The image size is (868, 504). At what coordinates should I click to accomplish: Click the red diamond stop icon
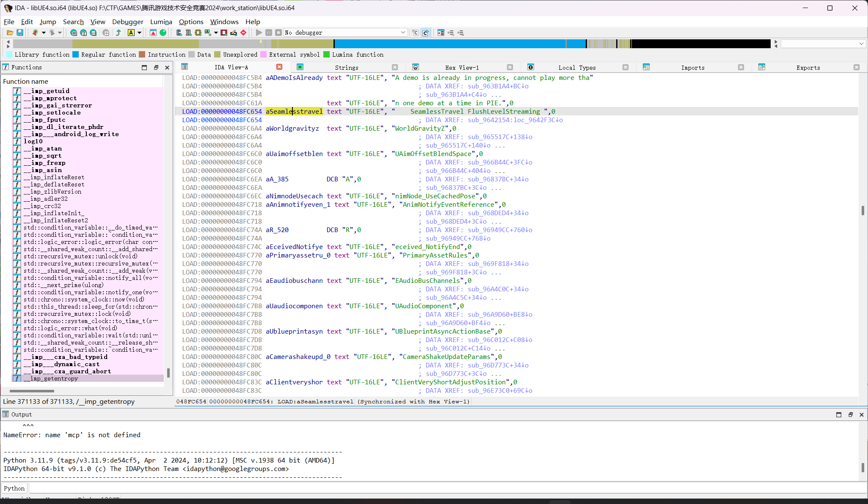pos(243,33)
